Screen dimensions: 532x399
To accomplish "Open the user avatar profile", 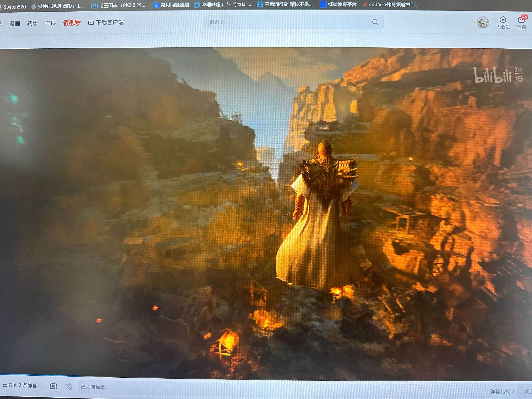I will (x=483, y=23).
